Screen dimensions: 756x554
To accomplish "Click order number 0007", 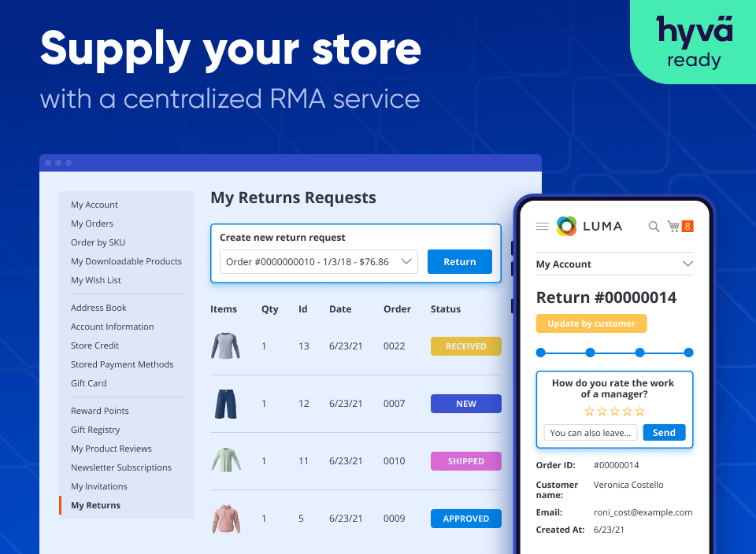I will coord(395,404).
